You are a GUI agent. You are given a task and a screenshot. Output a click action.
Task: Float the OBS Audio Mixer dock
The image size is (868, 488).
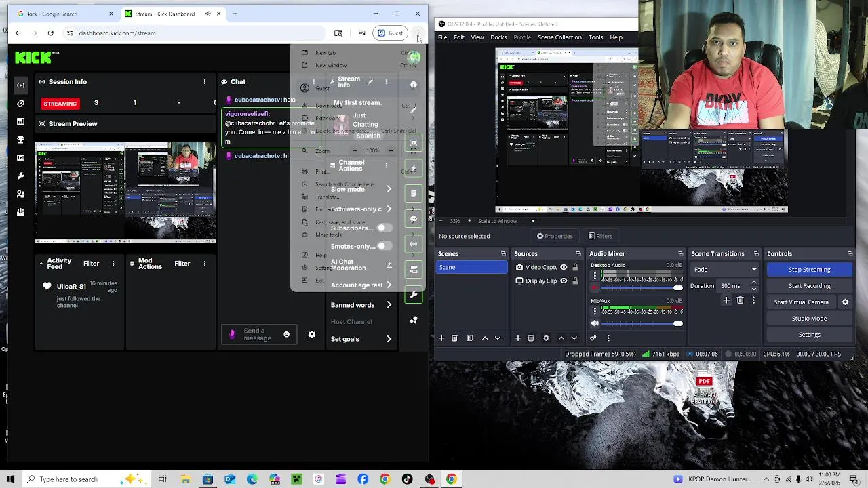click(680, 253)
